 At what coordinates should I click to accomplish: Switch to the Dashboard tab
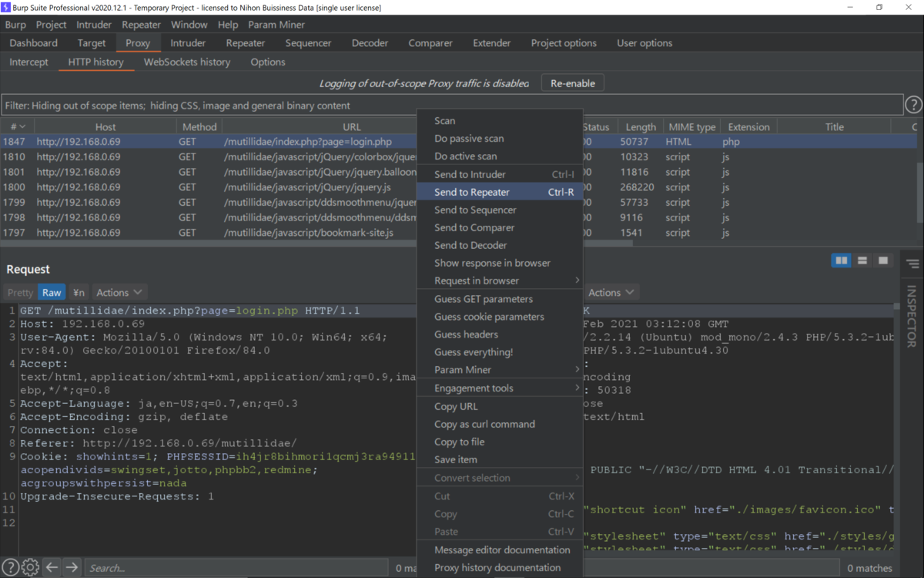(34, 43)
